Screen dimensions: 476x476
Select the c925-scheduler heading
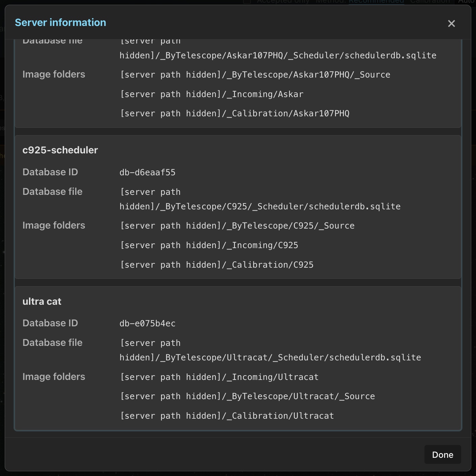coord(60,150)
